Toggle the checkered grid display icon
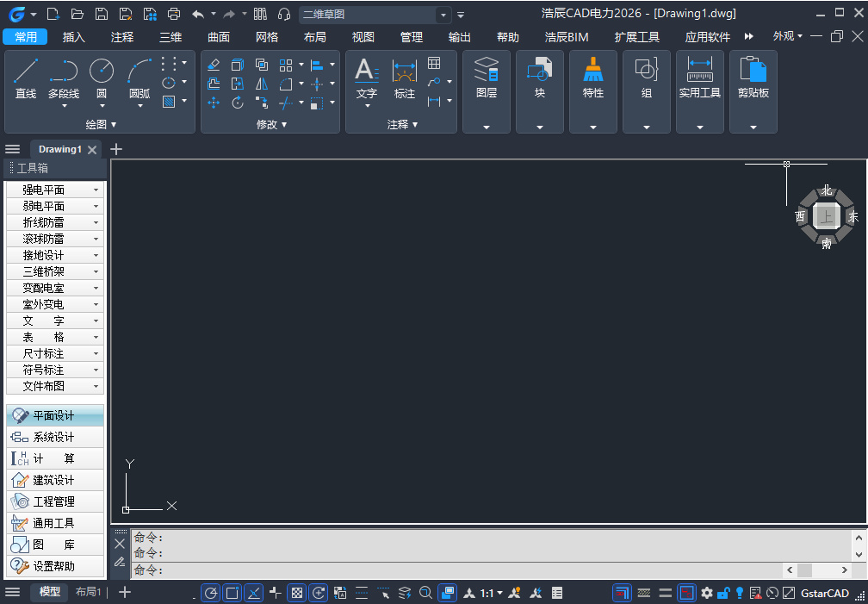Image resolution: width=868 pixels, height=604 pixels. click(297, 593)
